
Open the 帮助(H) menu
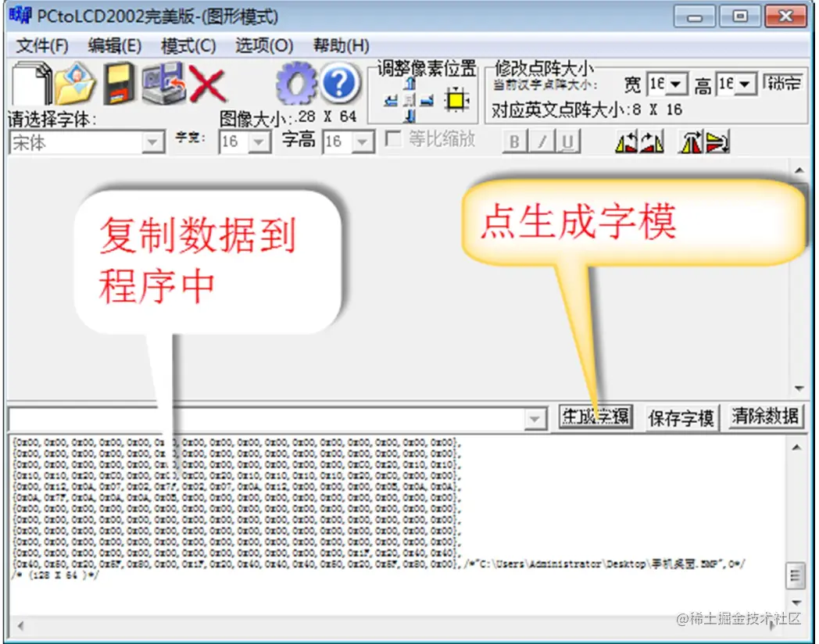tap(341, 46)
